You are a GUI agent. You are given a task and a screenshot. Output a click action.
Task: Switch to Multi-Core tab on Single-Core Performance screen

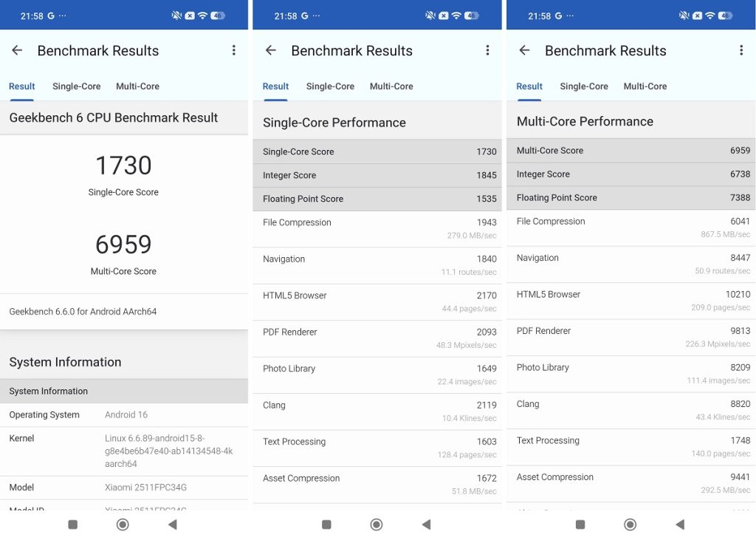pyautogui.click(x=391, y=86)
